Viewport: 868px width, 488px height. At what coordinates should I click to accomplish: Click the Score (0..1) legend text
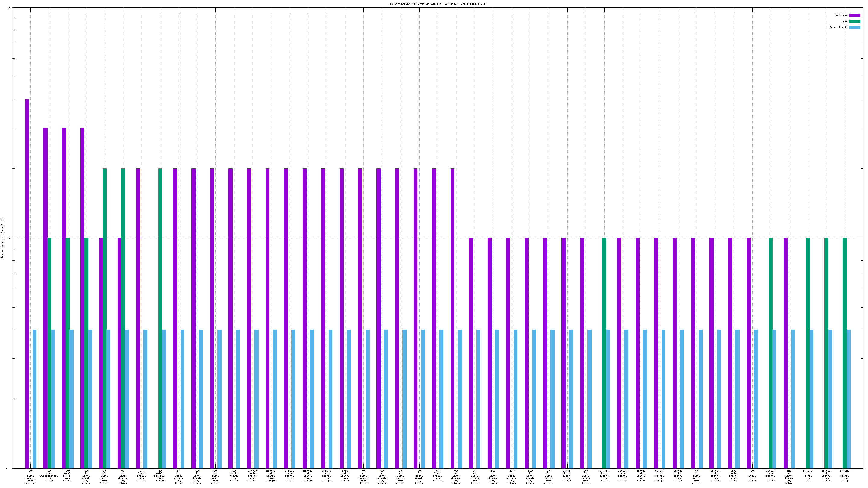click(x=838, y=27)
